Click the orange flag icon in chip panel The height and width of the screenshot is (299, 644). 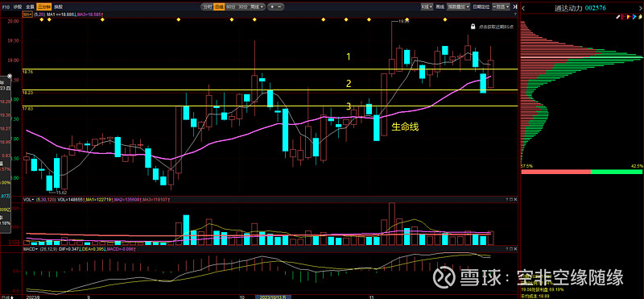point(629,17)
